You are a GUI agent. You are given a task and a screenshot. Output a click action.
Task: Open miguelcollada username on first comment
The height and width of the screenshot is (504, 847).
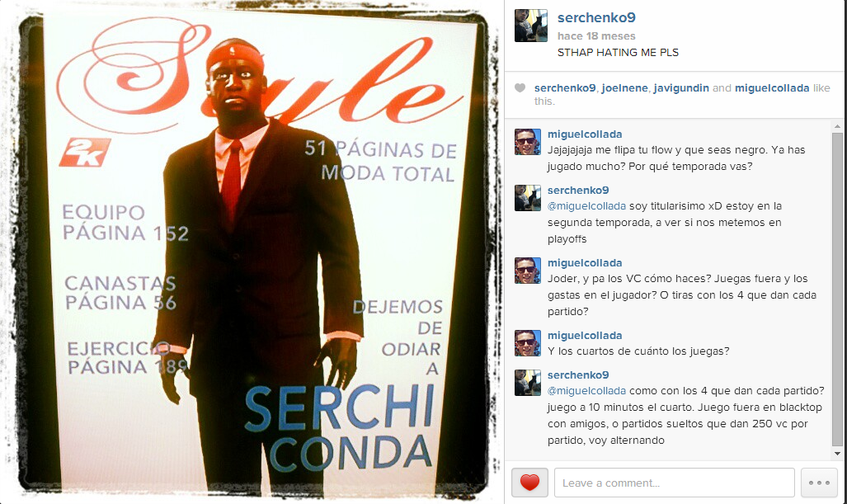coord(585,134)
